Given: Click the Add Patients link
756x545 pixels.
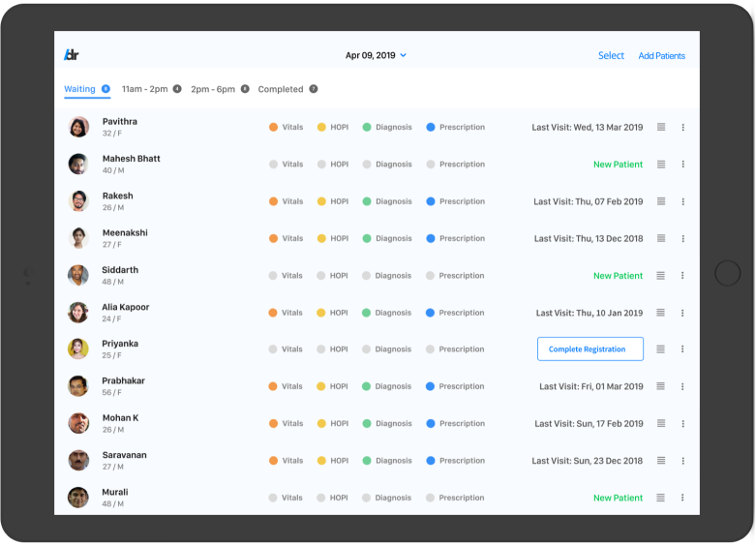Looking at the screenshot, I should tap(661, 56).
